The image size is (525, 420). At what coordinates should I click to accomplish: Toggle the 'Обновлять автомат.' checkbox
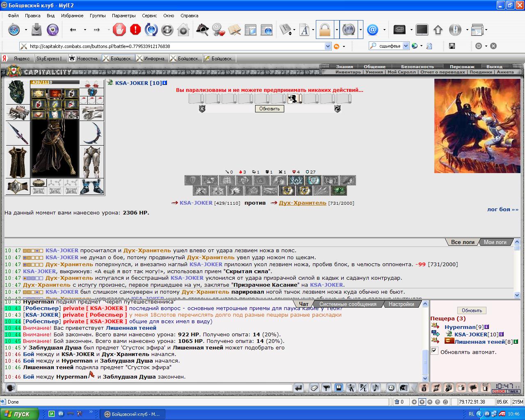[x=434, y=351]
